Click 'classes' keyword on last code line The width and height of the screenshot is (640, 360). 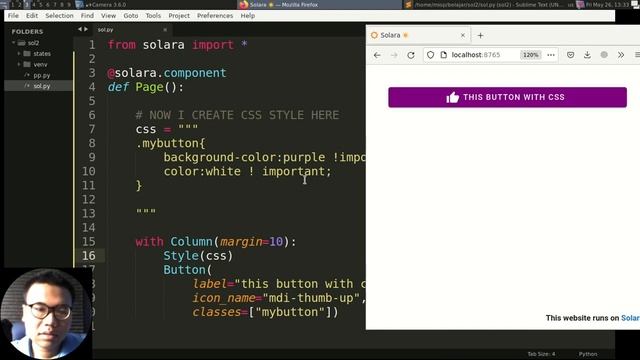pyautogui.click(x=217, y=312)
